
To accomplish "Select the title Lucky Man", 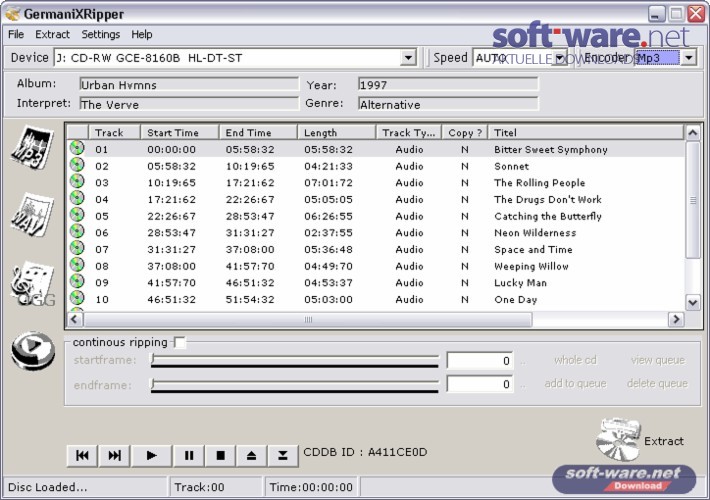I will (520, 283).
